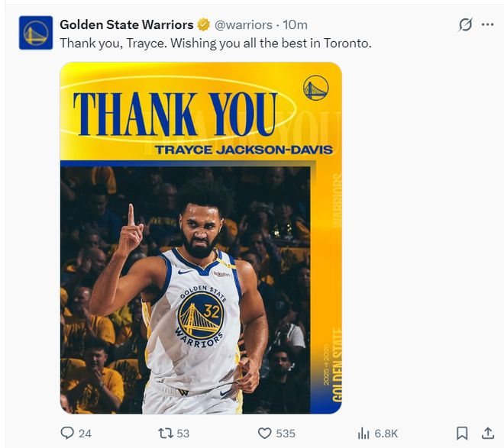Click the bridge logo atop the graphic
Viewport: 504px width, 448px height.
315,88
